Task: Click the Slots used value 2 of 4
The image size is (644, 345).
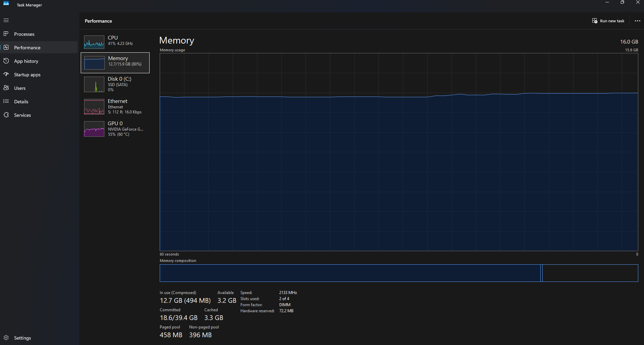Action: [x=284, y=299]
